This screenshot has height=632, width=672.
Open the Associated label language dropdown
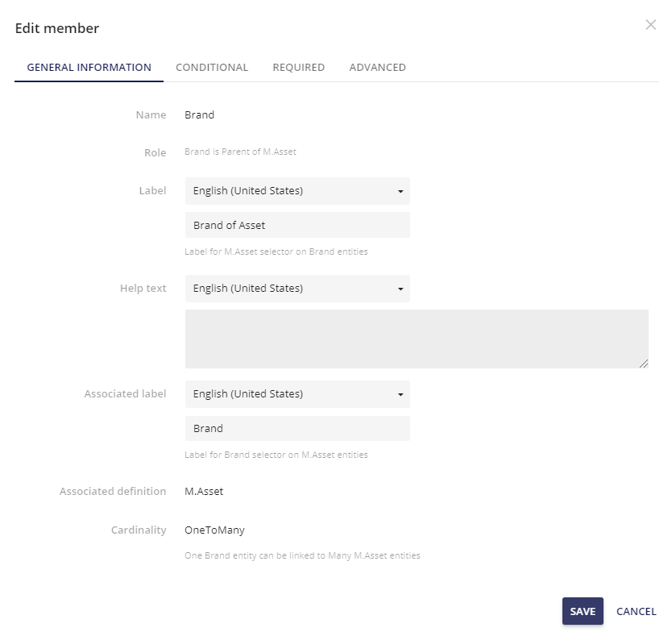[297, 394]
